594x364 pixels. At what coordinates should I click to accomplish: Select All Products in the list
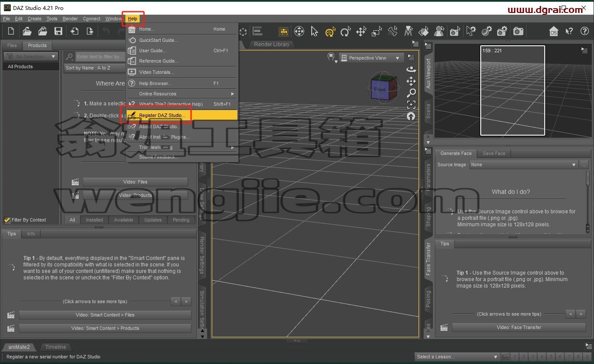pyautogui.click(x=31, y=66)
